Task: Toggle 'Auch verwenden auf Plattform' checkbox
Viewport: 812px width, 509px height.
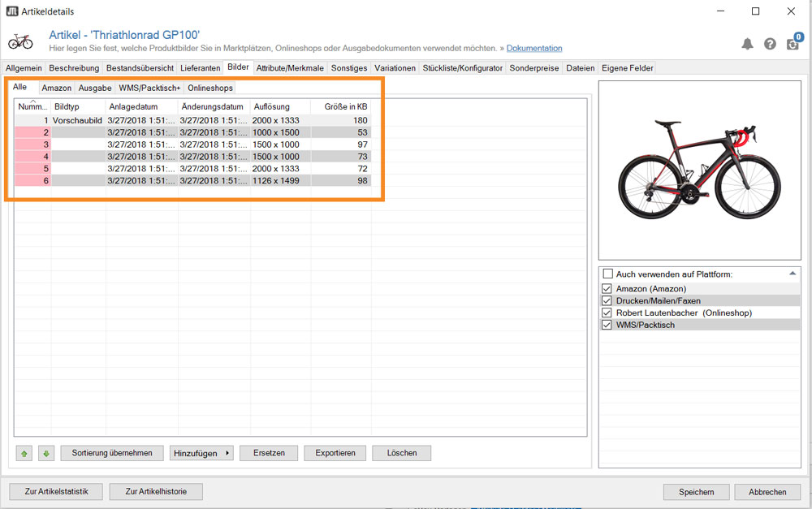Action: [608, 274]
